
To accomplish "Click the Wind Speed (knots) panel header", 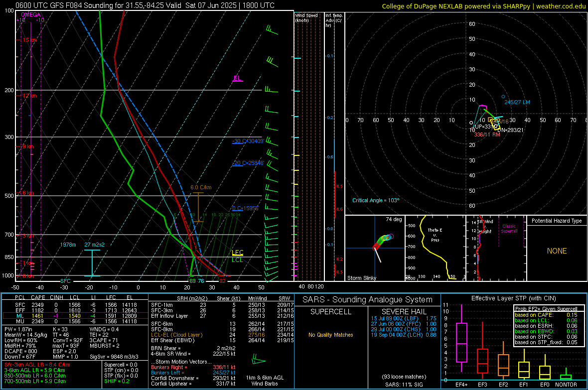I will [x=306, y=17].
